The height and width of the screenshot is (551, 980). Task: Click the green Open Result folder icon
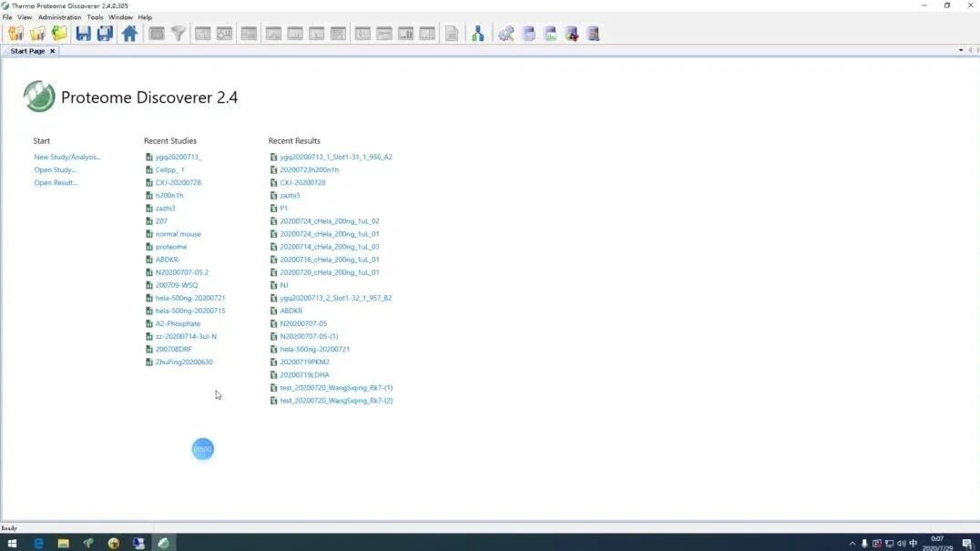click(59, 34)
